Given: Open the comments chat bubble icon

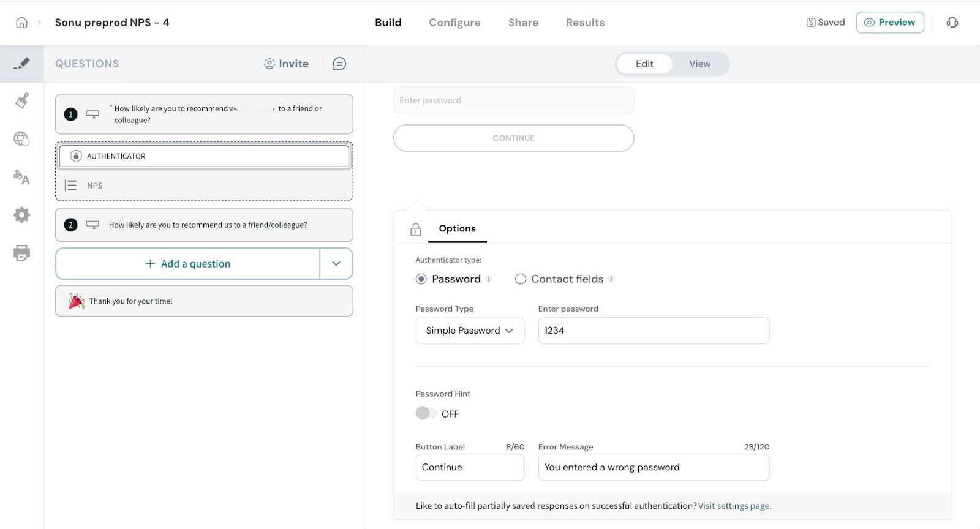Looking at the screenshot, I should (x=339, y=64).
